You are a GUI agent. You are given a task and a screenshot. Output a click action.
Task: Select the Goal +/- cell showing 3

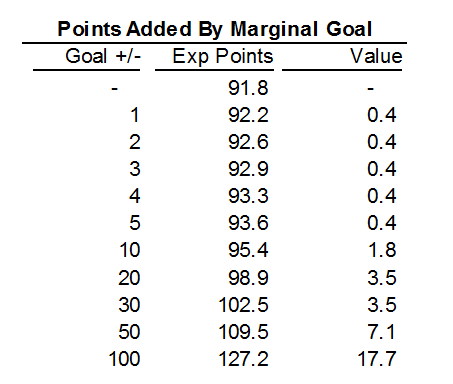pos(135,169)
